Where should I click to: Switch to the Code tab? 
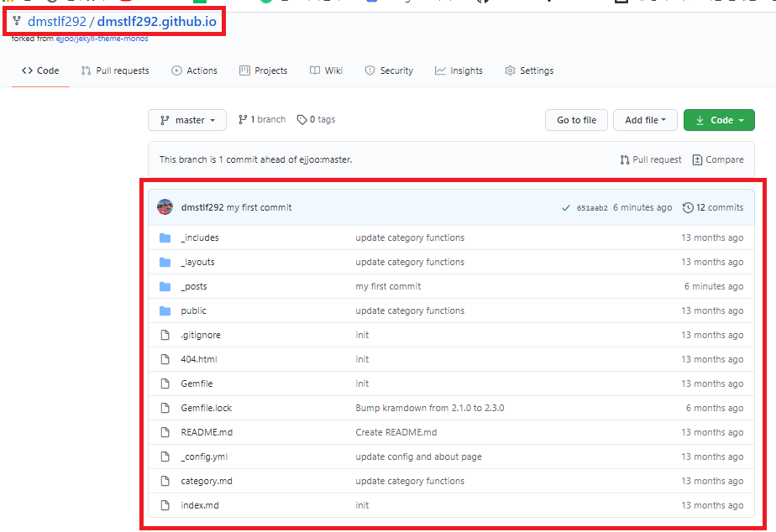pyautogui.click(x=40, y=70)
